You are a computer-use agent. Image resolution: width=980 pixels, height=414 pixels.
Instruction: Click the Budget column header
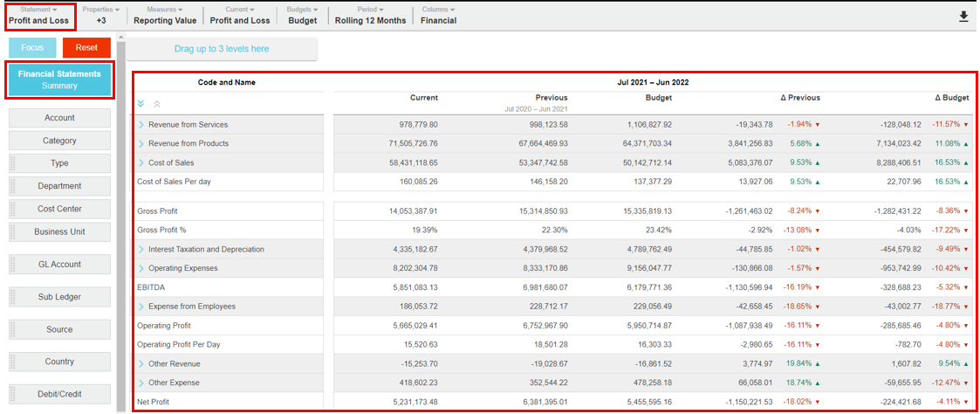coord(659,98)
